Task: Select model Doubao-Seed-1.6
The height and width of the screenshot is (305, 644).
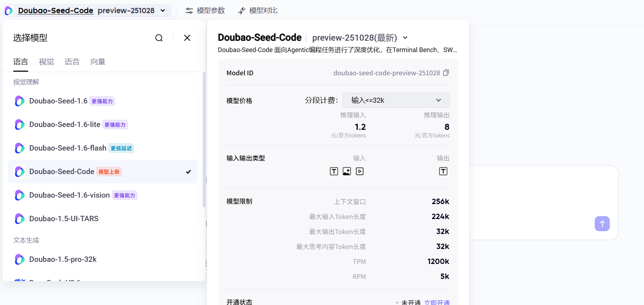Action: (103, 101)
